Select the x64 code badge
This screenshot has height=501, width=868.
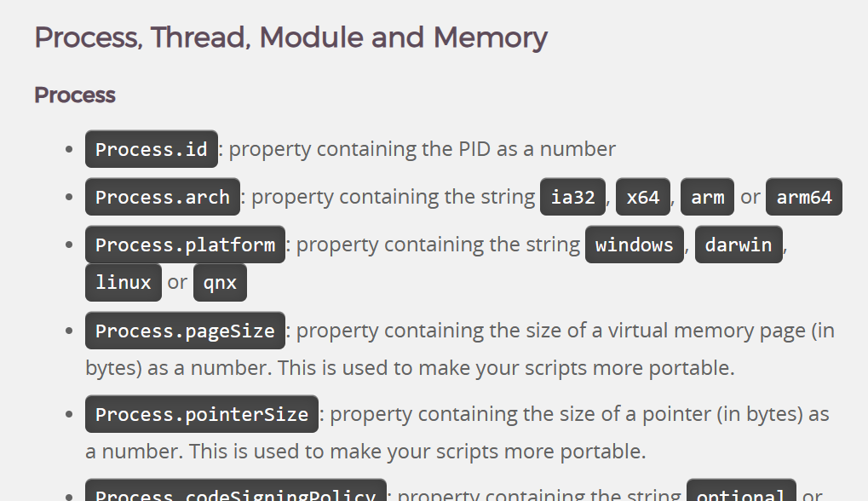pos(643,197)
